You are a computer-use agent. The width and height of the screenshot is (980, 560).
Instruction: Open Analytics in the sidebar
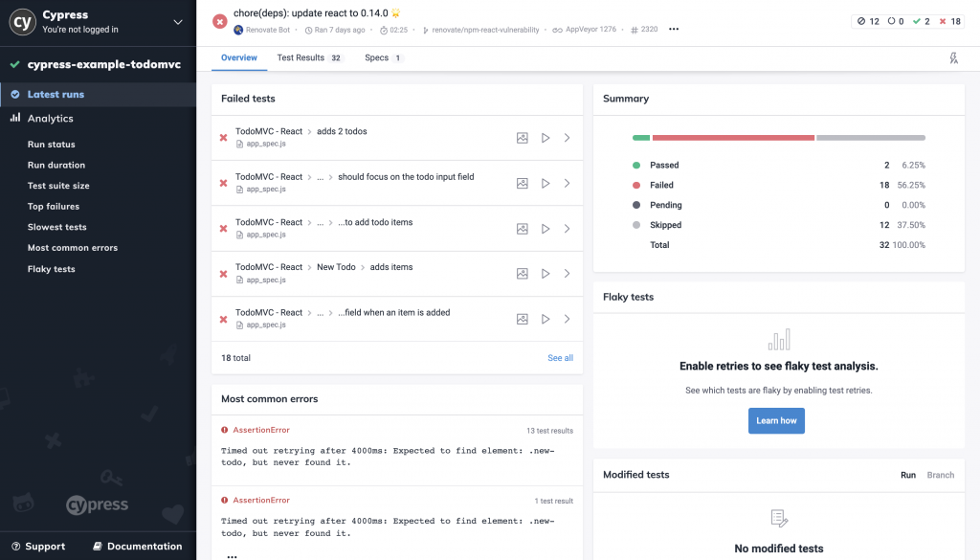(50, 118)
